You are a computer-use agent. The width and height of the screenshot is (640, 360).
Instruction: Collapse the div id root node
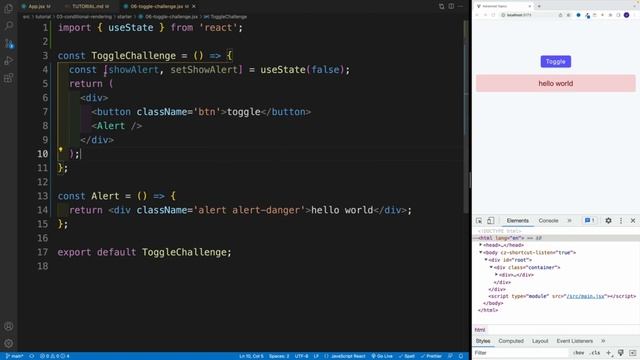(486, 260)
